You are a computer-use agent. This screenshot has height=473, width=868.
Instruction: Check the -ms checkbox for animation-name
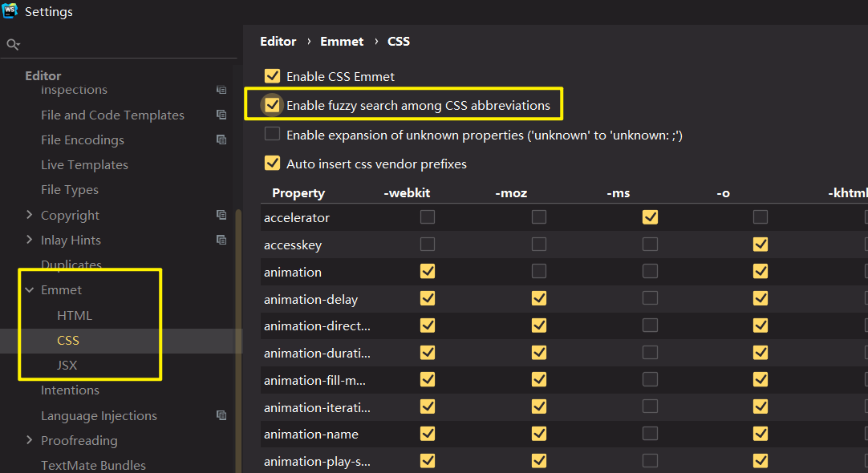coord(650,433)
